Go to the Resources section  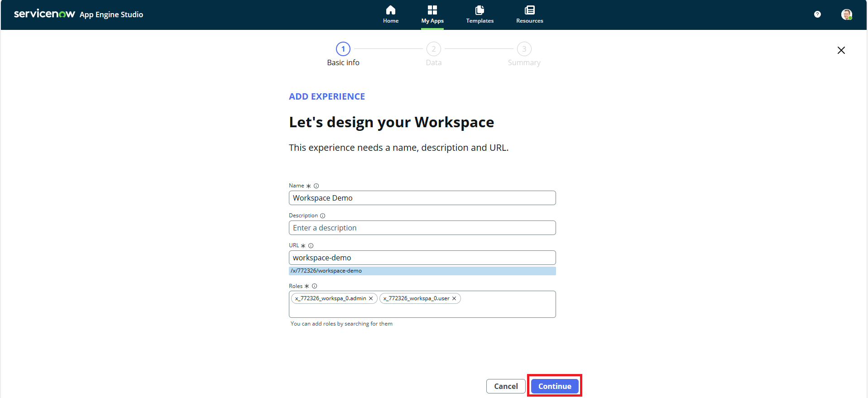[529, 14]
